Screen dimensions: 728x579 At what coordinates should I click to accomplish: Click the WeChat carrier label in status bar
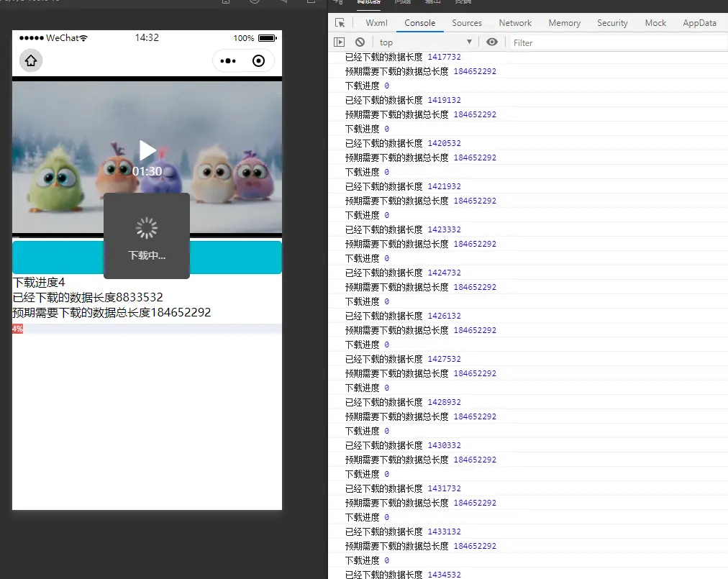62,38
